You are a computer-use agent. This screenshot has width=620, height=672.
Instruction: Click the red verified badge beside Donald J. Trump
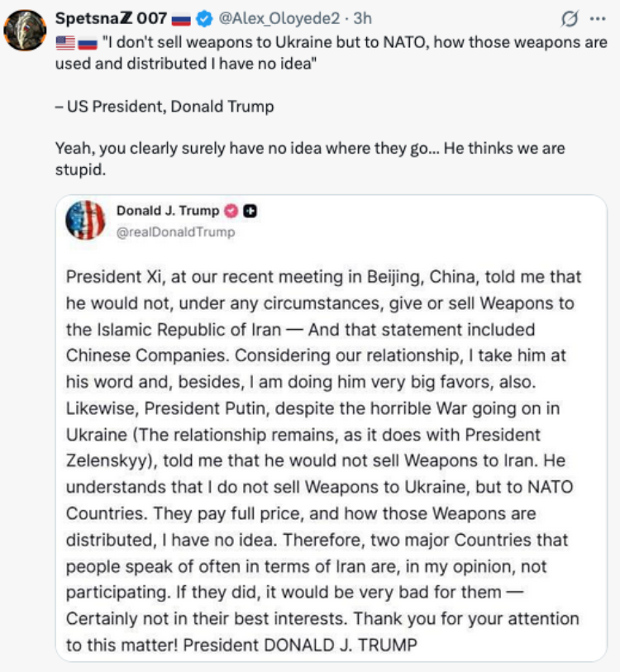click(231, 211)
